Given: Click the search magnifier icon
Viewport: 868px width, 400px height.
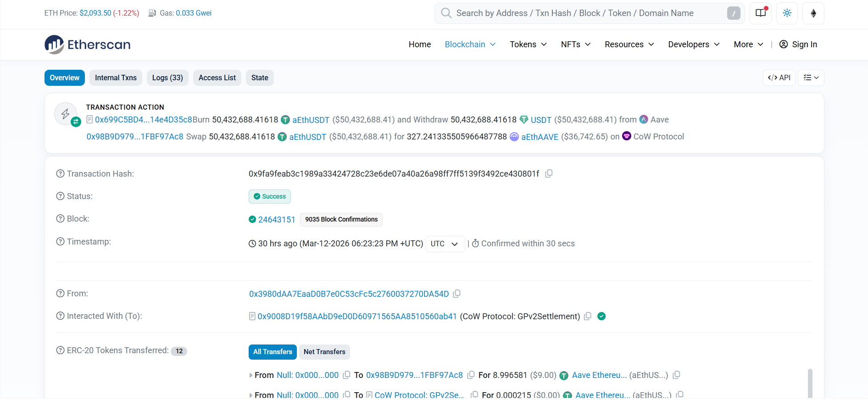Looking at the screenshot, I should (x=446, y=13).
